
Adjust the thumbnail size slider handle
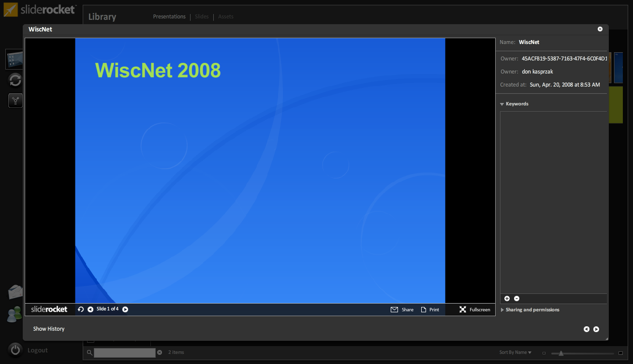click(561, 353)
